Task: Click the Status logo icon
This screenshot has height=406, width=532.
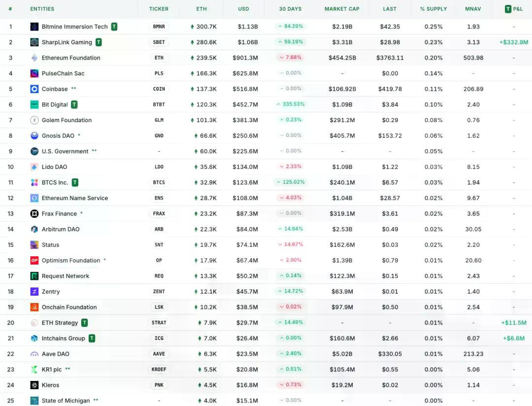Action: pyautogui.click(x=34, y=245)
